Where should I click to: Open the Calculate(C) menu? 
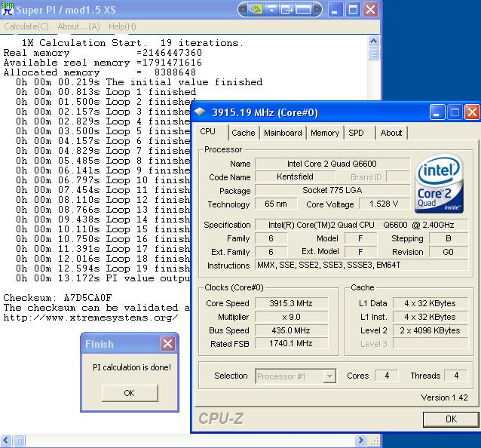click(x=26, y=26)
